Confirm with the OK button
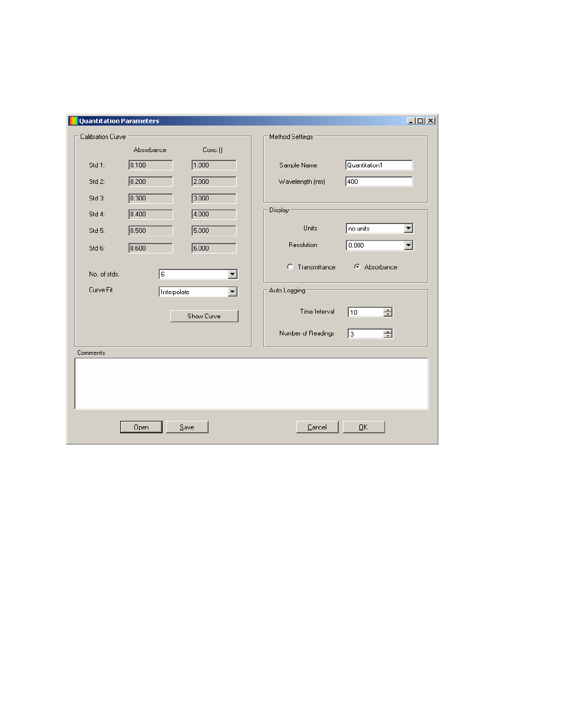Viewport: 562px width, 728px height. [363, 427]
